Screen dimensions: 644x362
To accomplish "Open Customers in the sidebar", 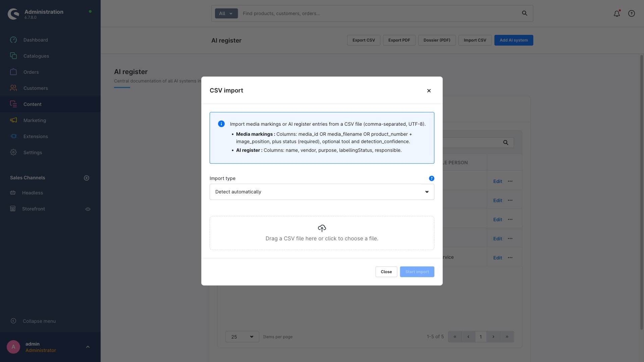I will coord(36,88).
